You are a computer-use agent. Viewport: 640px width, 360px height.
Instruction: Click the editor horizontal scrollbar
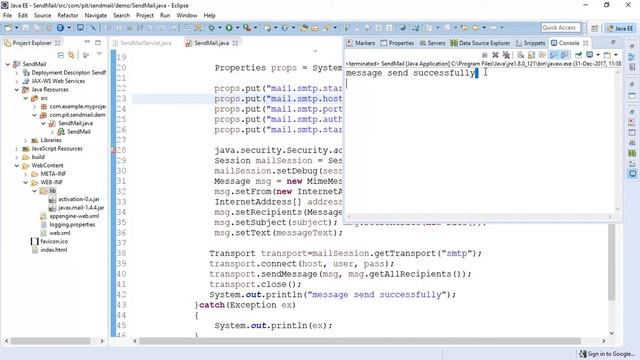coord(360,341)
